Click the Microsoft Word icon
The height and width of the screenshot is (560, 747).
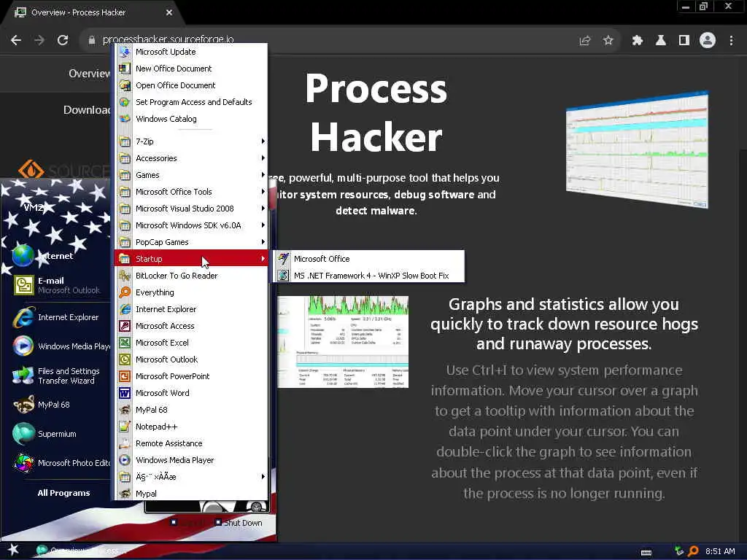pyautogui.click(x=125, y=393)
